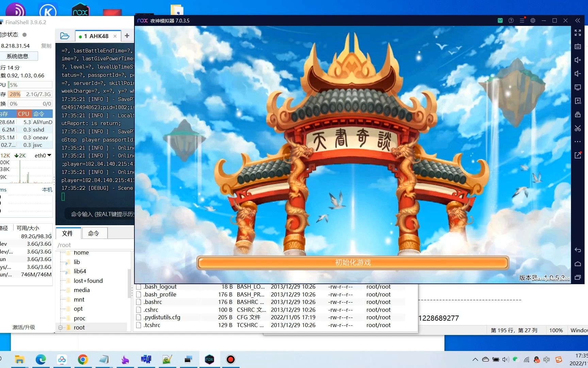
Task: Open Nox help question-mark icon
Action: (x=511, y=20)
